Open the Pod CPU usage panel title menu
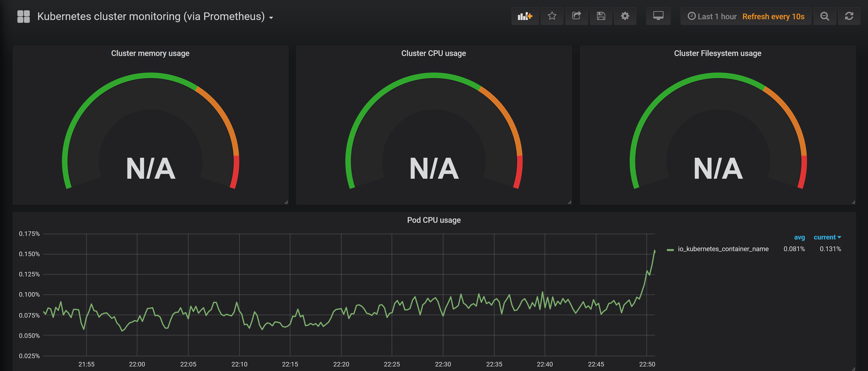868x371 pixels. [434, 220]
